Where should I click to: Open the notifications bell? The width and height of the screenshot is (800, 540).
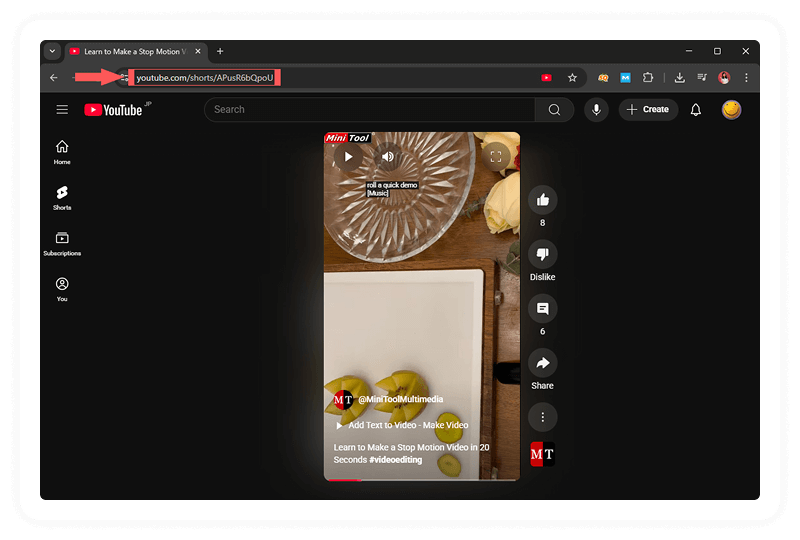click(x=696, y=110)
